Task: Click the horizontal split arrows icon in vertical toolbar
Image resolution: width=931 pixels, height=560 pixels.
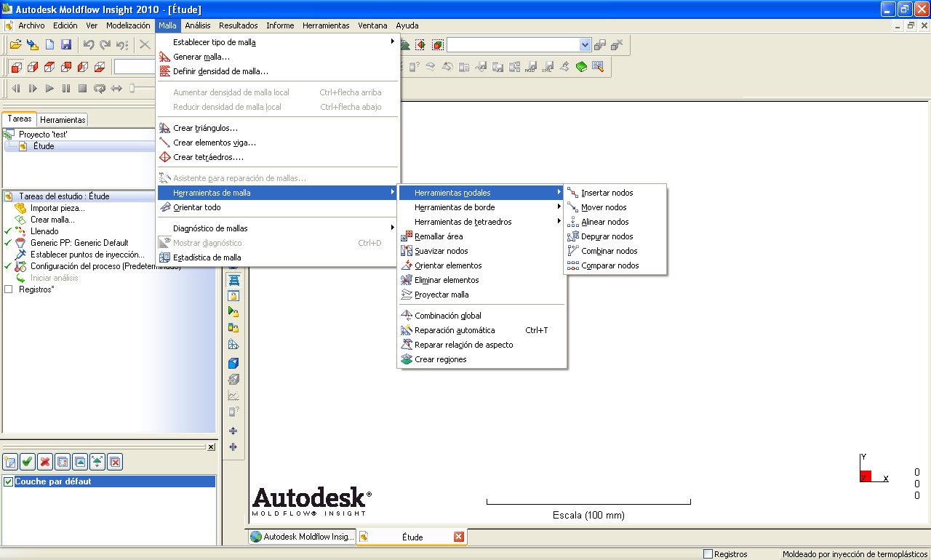Action: tap(233, 431)
